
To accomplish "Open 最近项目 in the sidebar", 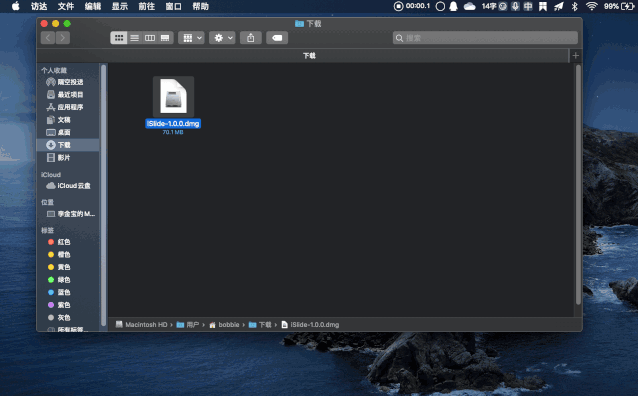I will 68,94.
